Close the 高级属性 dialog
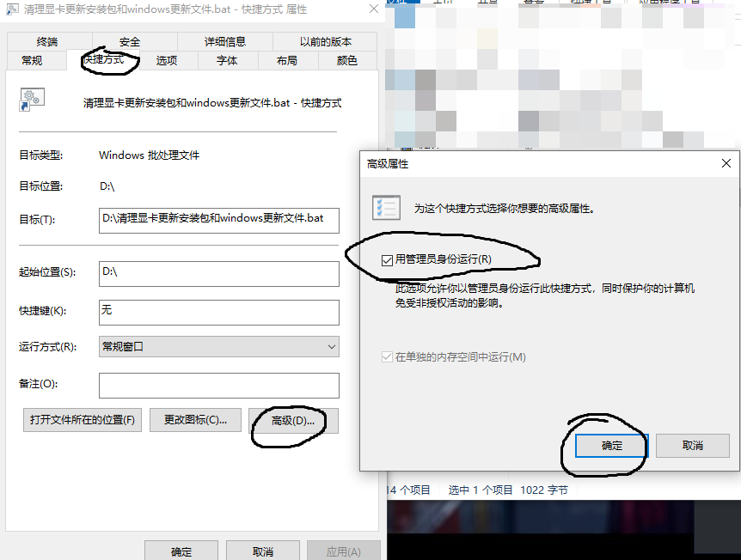 click(x=726, y=163)
